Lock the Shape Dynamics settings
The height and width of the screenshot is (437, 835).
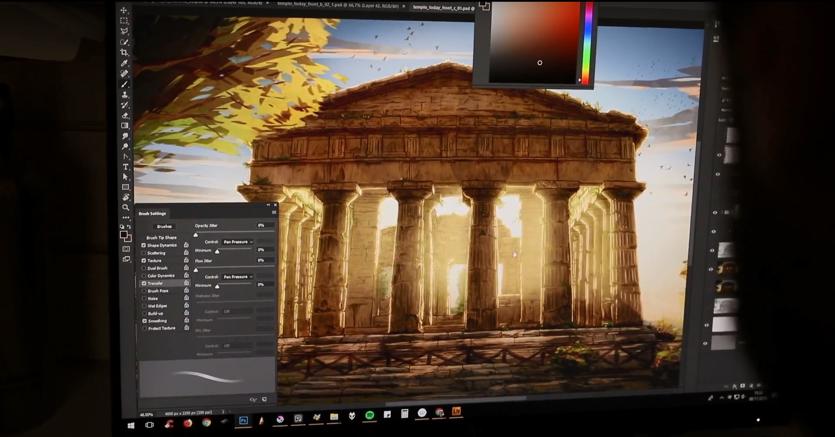[x=186, y=245]
